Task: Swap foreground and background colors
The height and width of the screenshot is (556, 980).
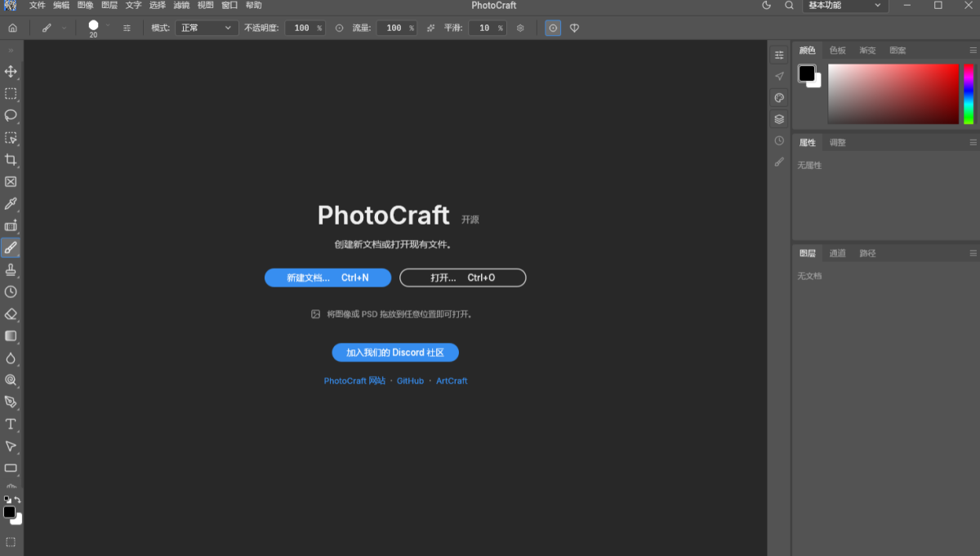Action: [18, 500]
